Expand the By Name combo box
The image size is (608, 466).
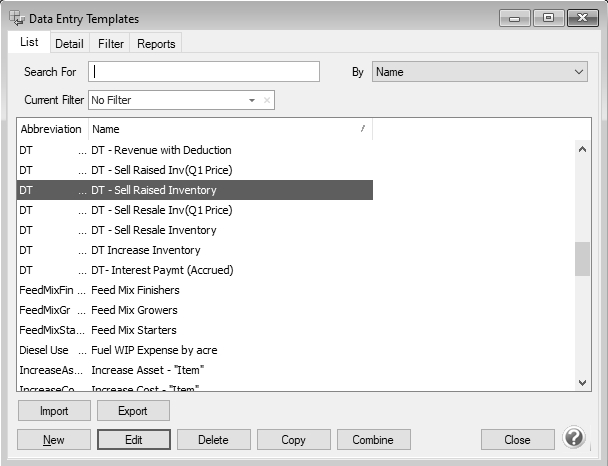(580, 72)
